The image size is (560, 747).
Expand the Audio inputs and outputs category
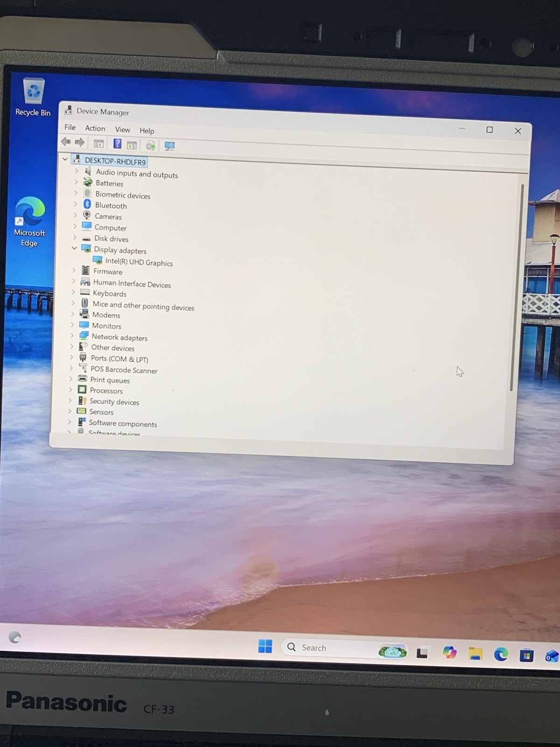coord(77,171)
